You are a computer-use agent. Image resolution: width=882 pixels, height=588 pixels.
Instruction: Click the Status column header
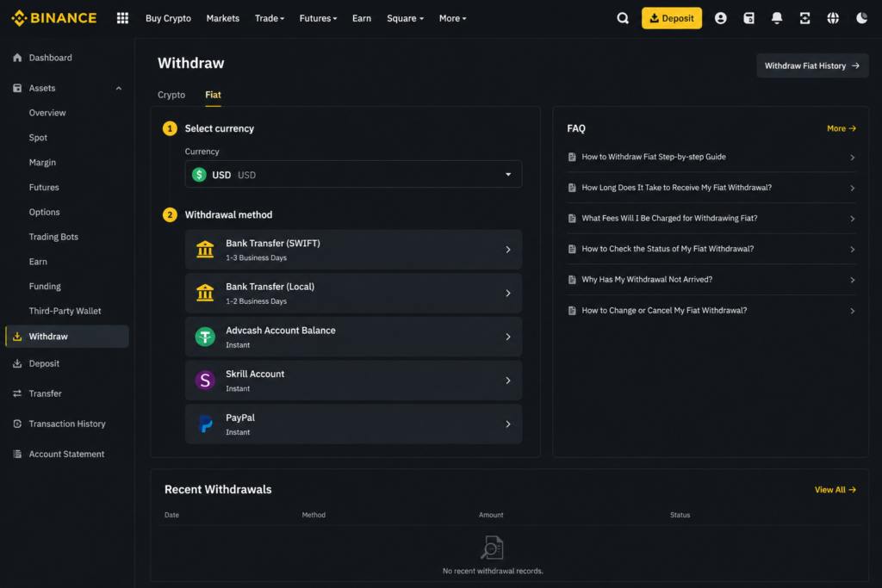tap(680, 515)
